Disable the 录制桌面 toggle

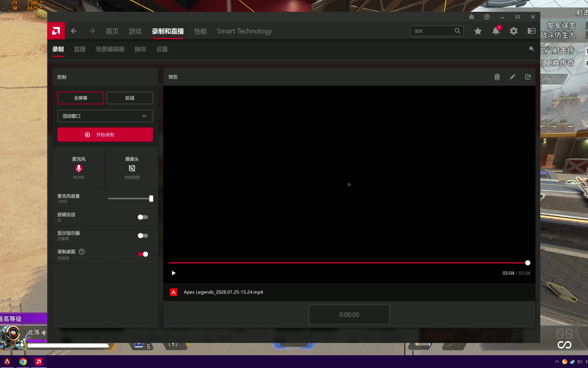[x=143, y=254]
